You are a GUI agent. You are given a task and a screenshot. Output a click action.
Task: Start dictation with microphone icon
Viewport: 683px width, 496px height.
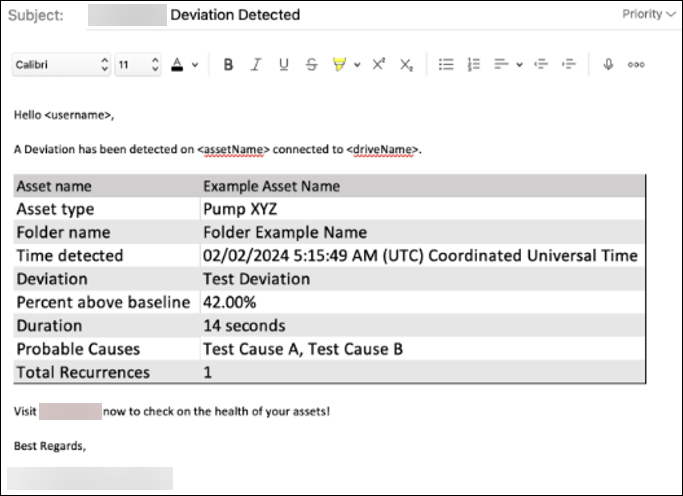tap(608, 65)
